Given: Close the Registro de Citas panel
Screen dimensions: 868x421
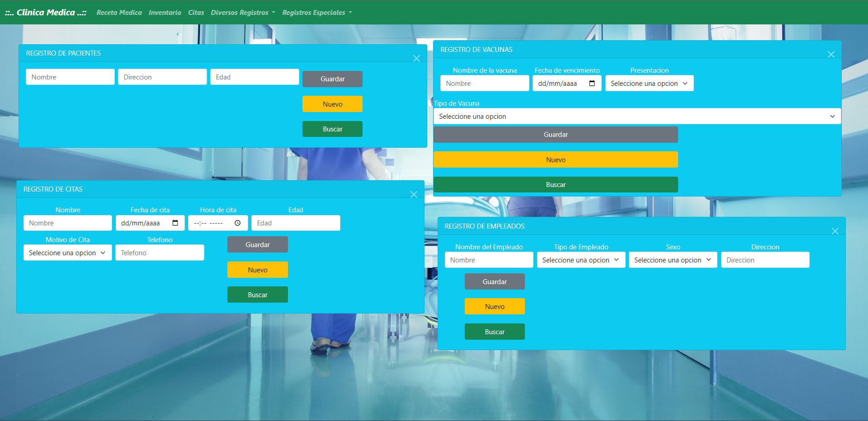Looking at the screenshot, I should tap(414, 195).
